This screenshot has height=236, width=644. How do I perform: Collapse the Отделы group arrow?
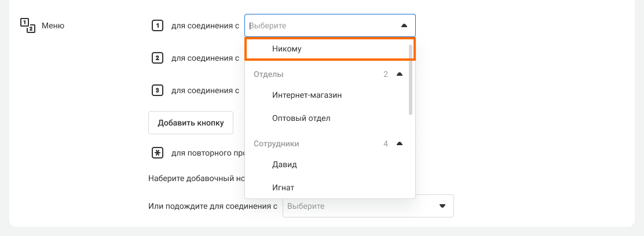[399, 74]
